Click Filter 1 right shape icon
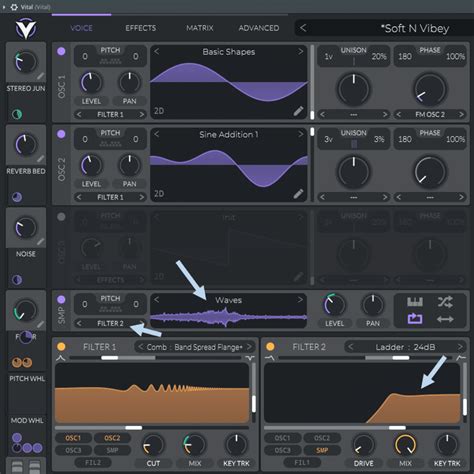This screenshot has height=474, width=474. [250, 358]
